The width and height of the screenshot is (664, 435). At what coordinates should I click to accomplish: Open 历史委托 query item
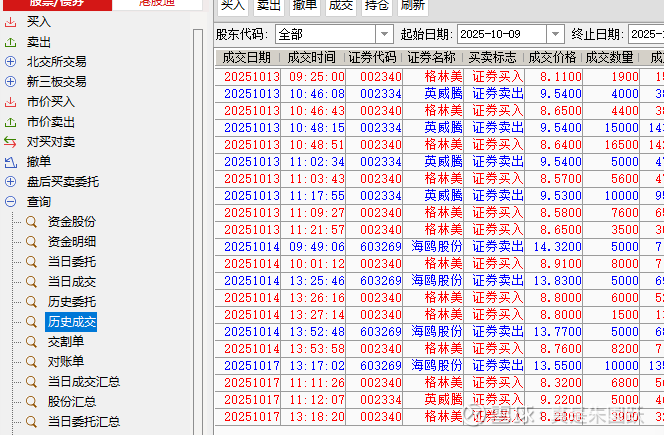(72, 302)
